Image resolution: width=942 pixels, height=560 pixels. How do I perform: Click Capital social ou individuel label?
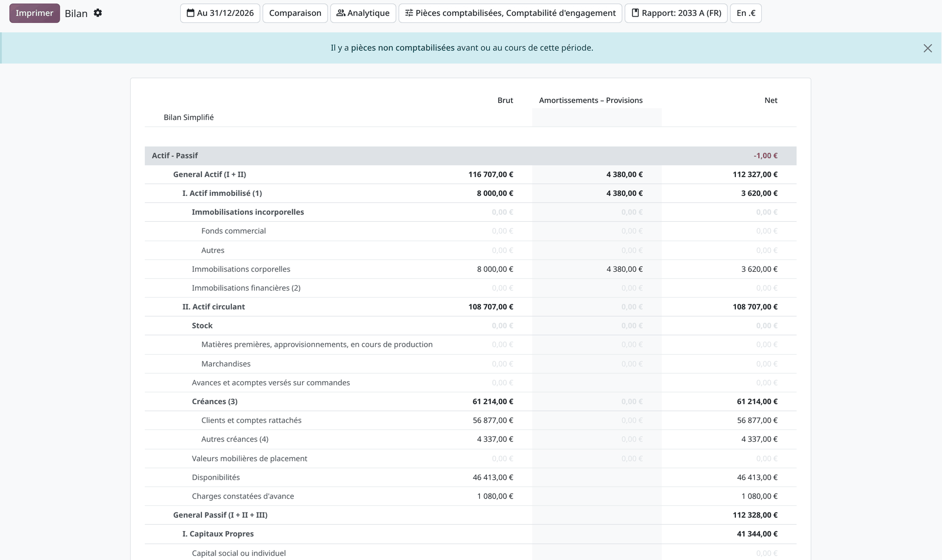(x=239, y=554)
